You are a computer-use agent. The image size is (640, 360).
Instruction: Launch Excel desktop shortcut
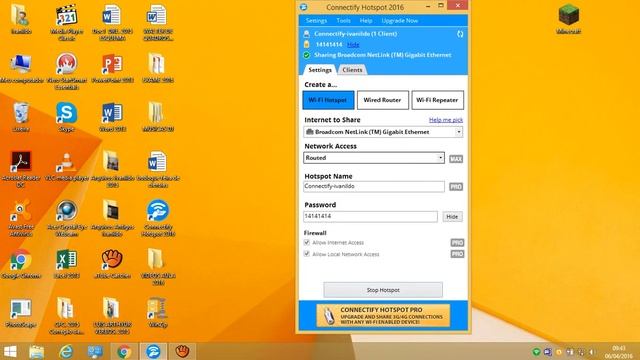pos(67,264)
